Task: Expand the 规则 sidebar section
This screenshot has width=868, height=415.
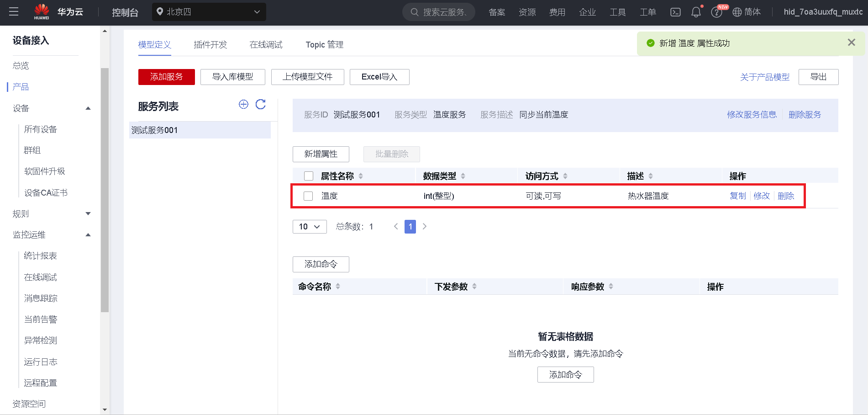Action: [x=88, y=214]
